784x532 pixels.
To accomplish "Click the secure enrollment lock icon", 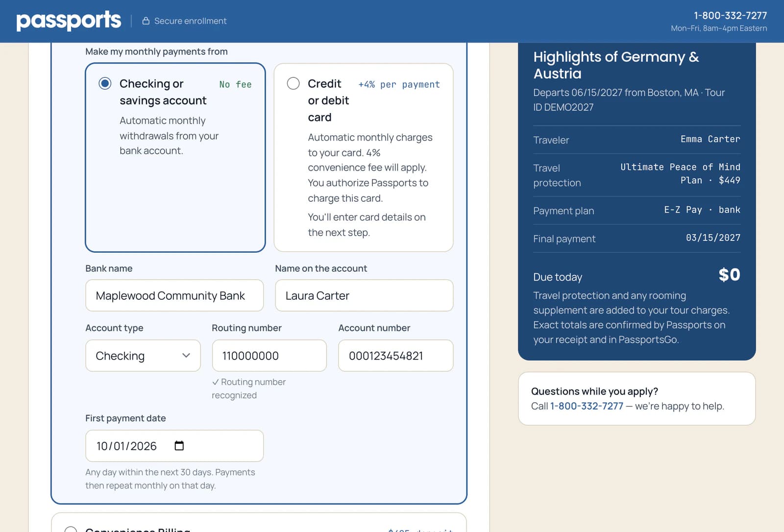I will (146, 21).
